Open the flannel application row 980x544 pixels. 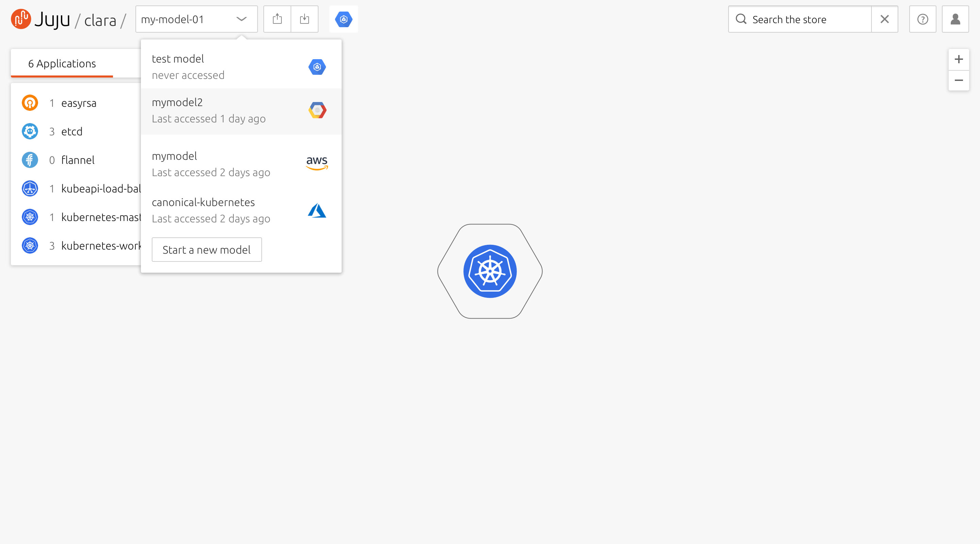[x=76, y=160]
